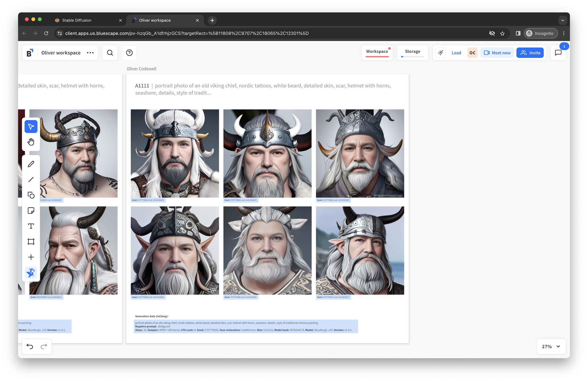This screenshot has width=588, height=382.
Task: Click the Undo arrow
Action: click(x=30, y=346)
